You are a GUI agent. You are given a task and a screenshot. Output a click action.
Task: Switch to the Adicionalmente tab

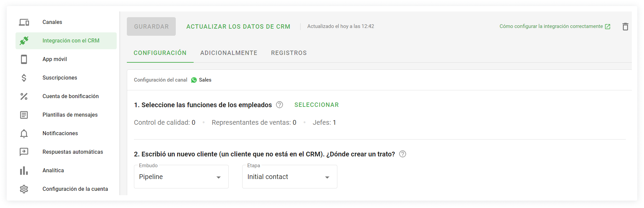point(229,53)
